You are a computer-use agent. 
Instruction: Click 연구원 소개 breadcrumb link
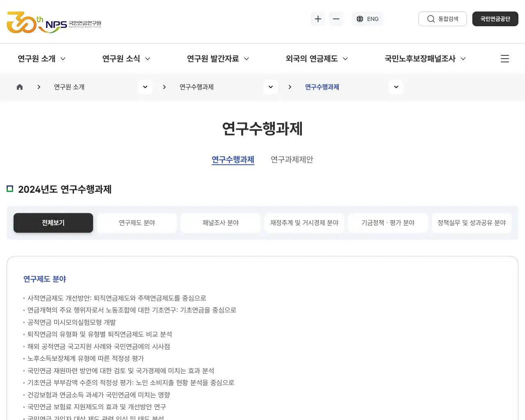69,87
